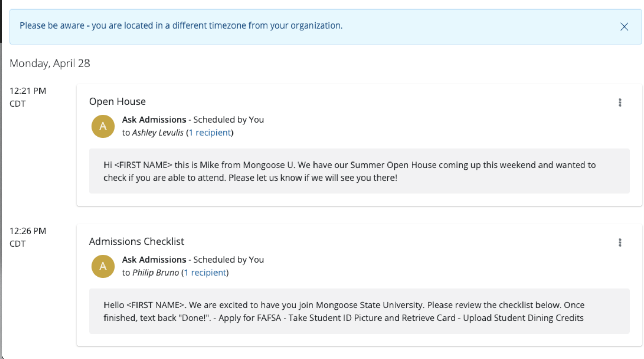Viewport: 644px width, 359px height.
Task: Click the recipient name Philip Bruno
Action: tap(156, 273)
